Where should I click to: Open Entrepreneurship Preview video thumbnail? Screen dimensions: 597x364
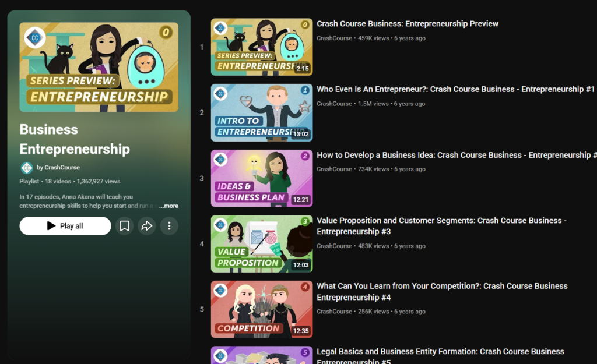click(262, 47)
